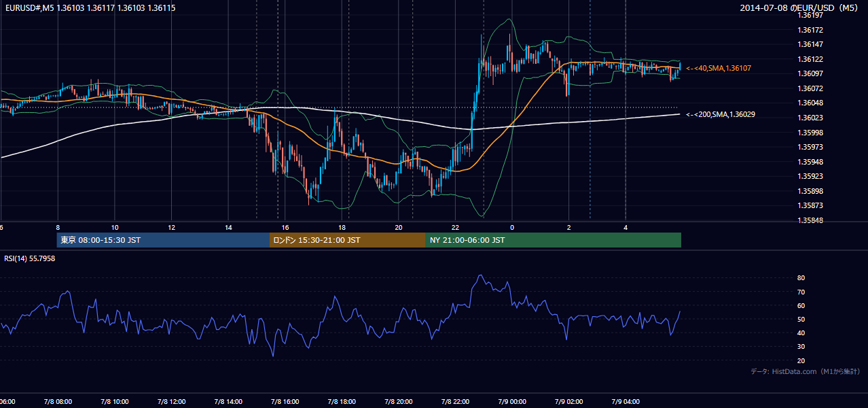Click hour tick 18 under the price chart

pyautogui.click(x=342, y=227)
